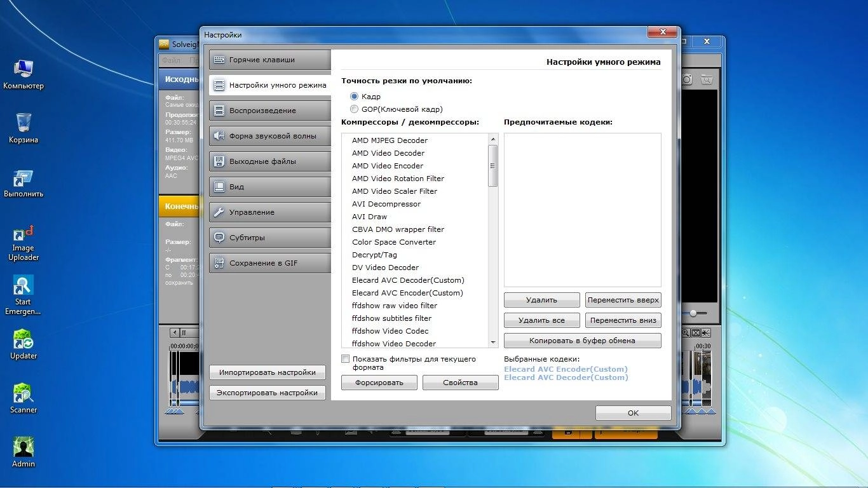Click the codec list scrollbar thumb
This screenshot has width=868, height=488.
(492, 166)
